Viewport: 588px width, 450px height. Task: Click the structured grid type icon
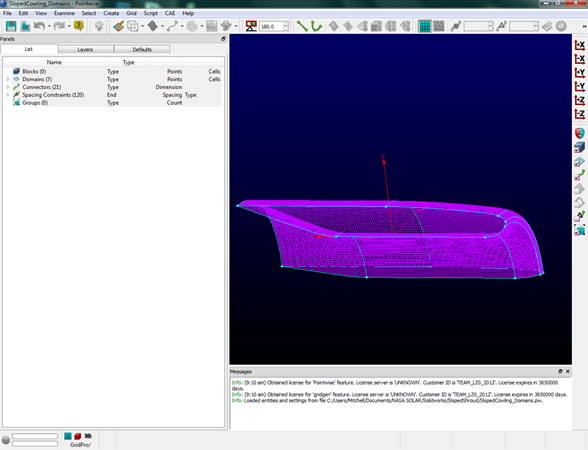pyautogui.click(x=424, y=26)
